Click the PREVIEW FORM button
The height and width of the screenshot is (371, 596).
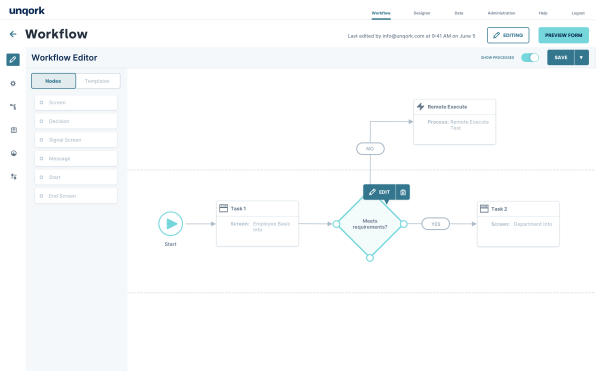click(563, 35)
